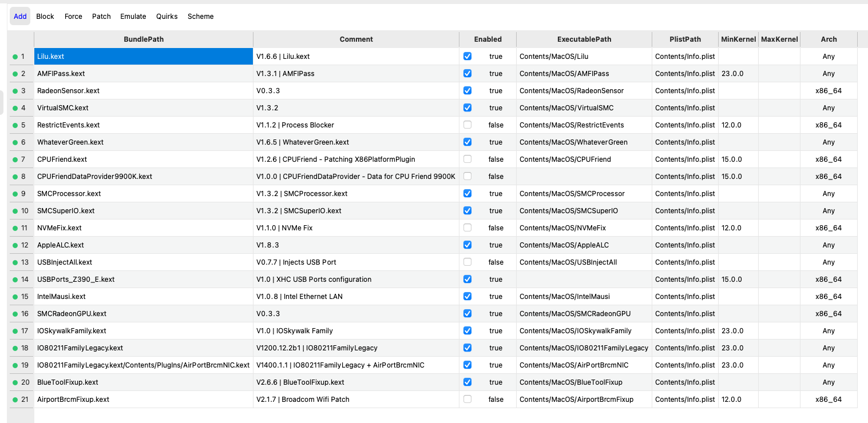Select the Arch cell of IntelMausi.kext
The image size is (868, 423).
tap(829, 297)
